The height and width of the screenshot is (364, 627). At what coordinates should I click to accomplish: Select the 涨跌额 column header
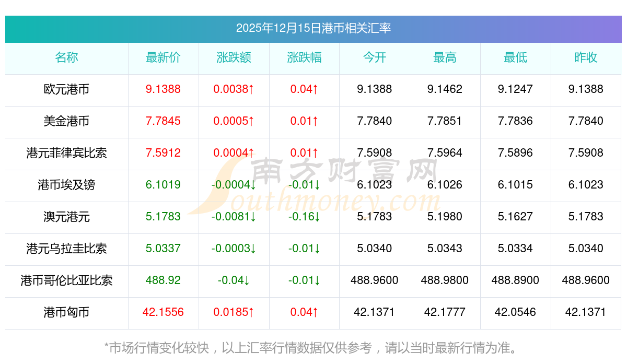pyautogui.click(x=234, y=57)
